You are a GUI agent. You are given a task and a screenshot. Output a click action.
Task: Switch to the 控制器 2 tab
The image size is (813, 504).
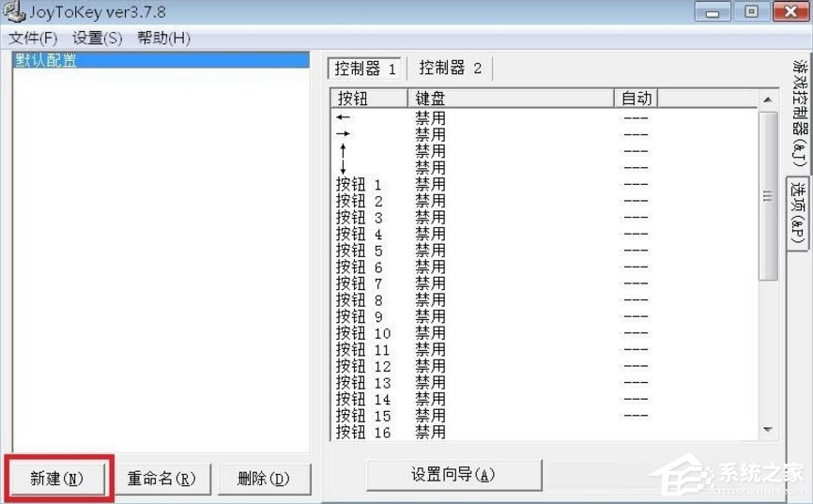click(450, 68)
